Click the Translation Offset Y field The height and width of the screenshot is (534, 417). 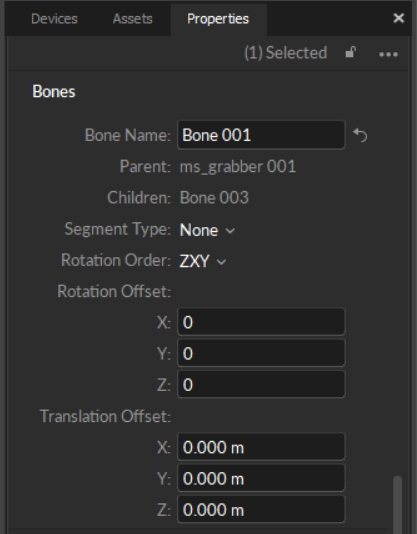pyautogui.click(x=261, y=478)
